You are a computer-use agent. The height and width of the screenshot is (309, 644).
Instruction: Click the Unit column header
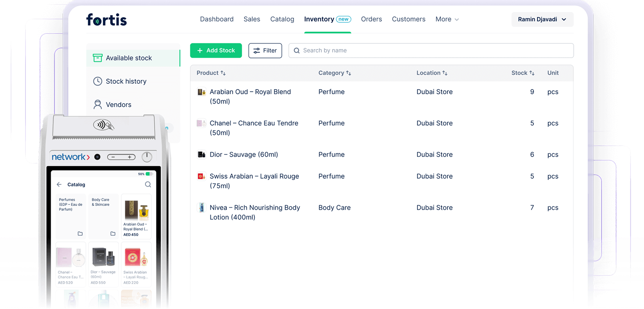[x=553, y=73]
